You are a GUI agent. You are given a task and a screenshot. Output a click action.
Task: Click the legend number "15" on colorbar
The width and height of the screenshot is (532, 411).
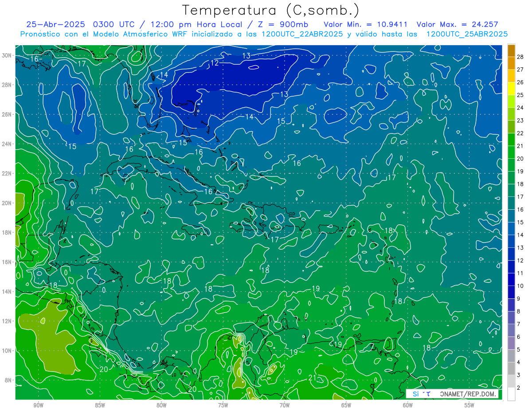coord(520,222)
